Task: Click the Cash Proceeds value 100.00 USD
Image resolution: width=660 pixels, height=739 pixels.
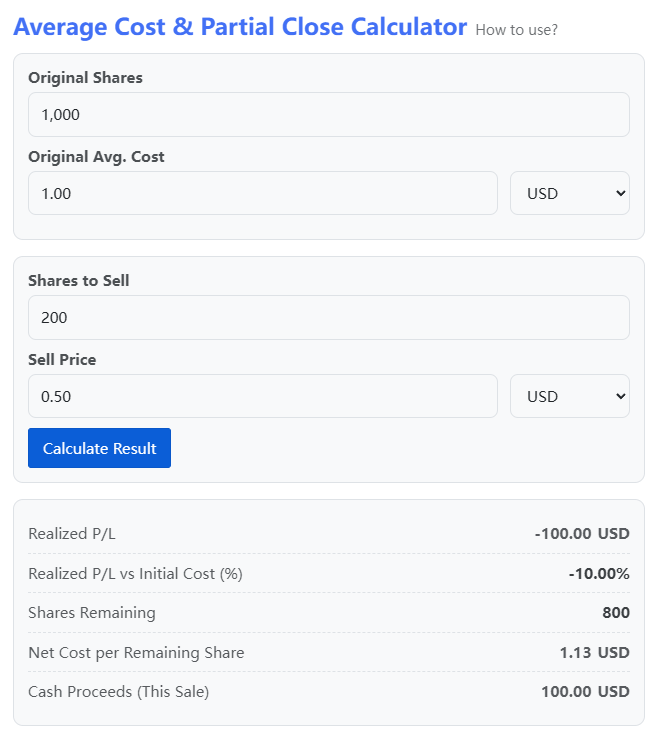Action: pyautogui.click(x=585, y=692)
